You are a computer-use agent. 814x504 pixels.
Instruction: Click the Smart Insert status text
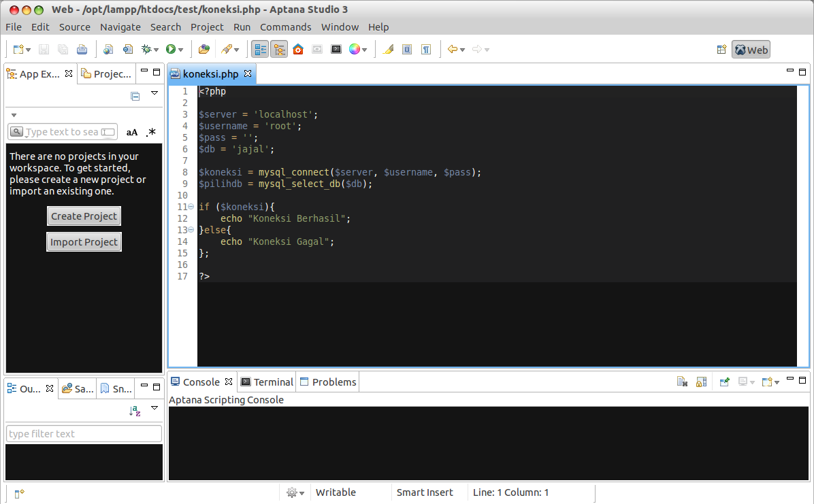click(425, 492)
